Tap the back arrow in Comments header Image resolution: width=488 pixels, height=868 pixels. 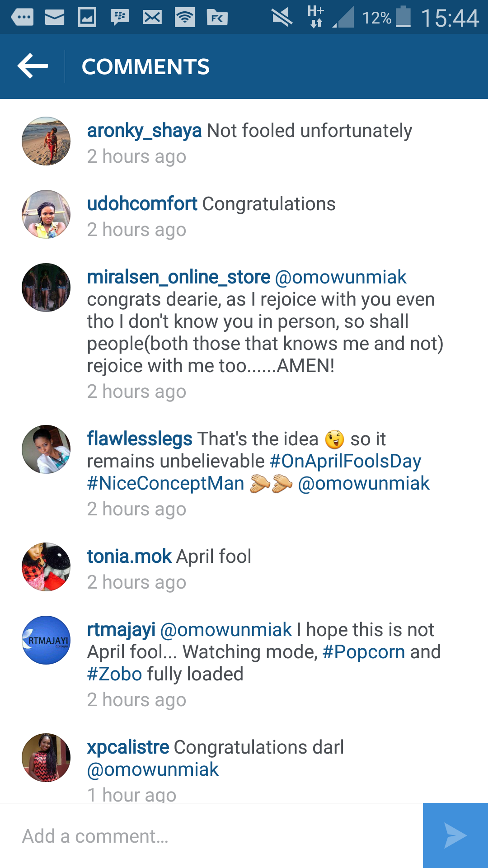pos(33,66)
